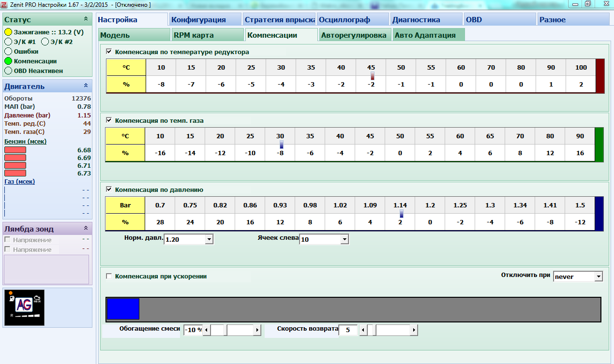
Task: Enable Компенсация при ускорении checkbox
Action: (109, 276)
